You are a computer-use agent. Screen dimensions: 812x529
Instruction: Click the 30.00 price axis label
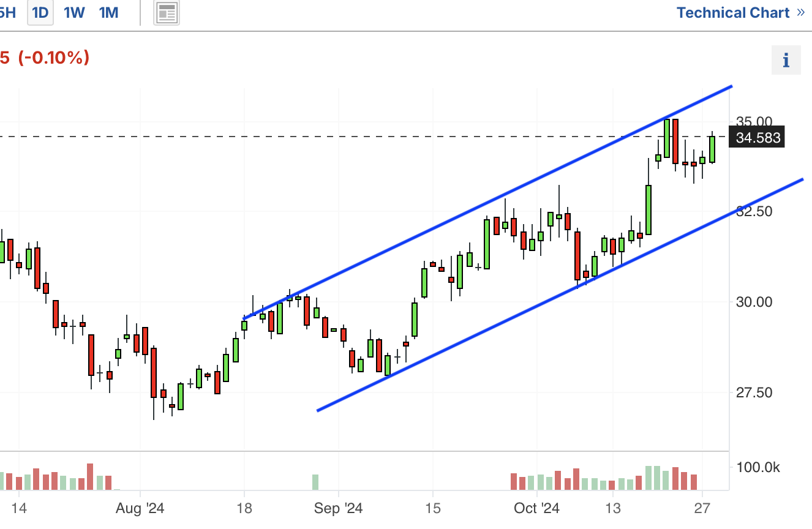754,302
